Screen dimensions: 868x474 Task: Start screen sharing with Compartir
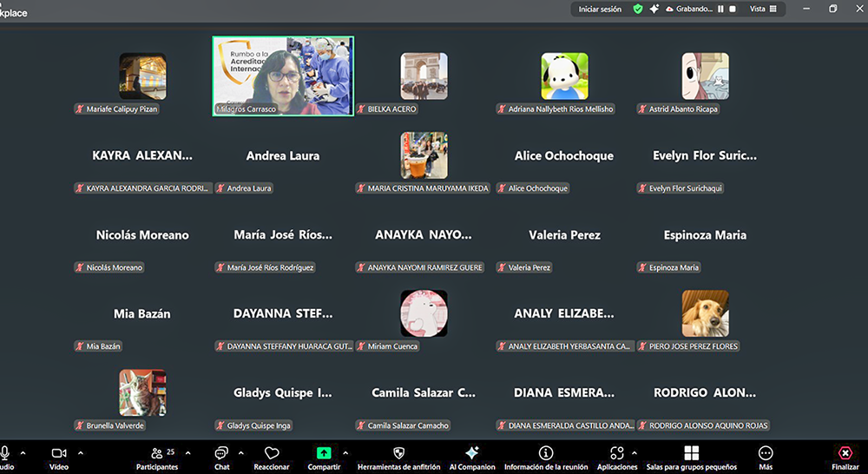324,453
